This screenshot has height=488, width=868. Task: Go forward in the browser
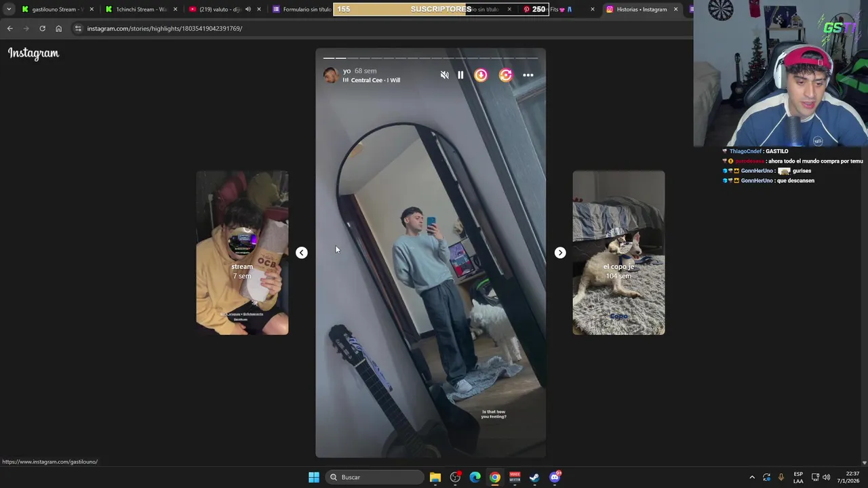[26, 28]
